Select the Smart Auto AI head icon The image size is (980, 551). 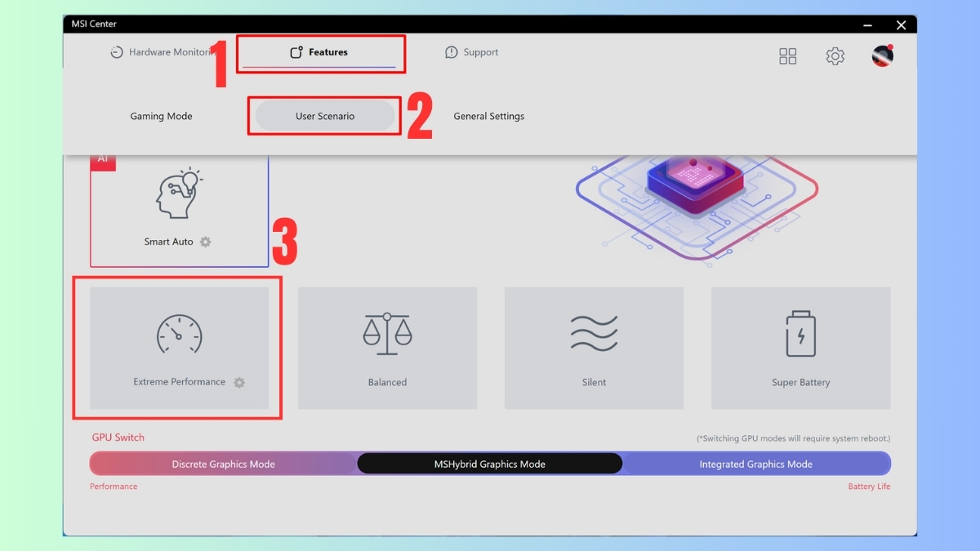point(179,193)
